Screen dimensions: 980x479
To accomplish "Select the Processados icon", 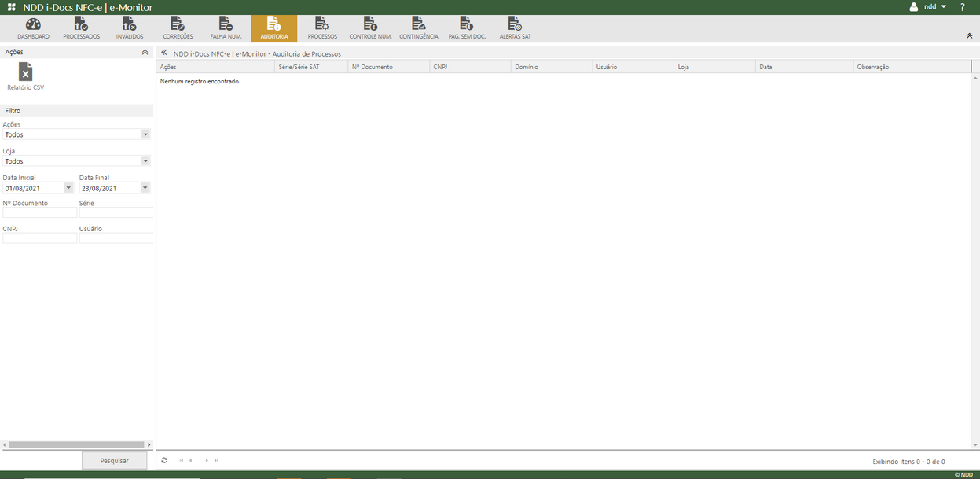I will [x=81, y=28].
